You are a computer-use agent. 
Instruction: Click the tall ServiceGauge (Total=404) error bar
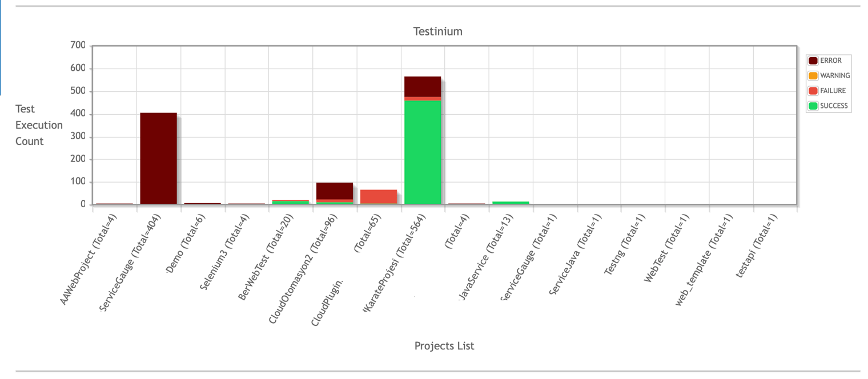[x=158, y=159]
